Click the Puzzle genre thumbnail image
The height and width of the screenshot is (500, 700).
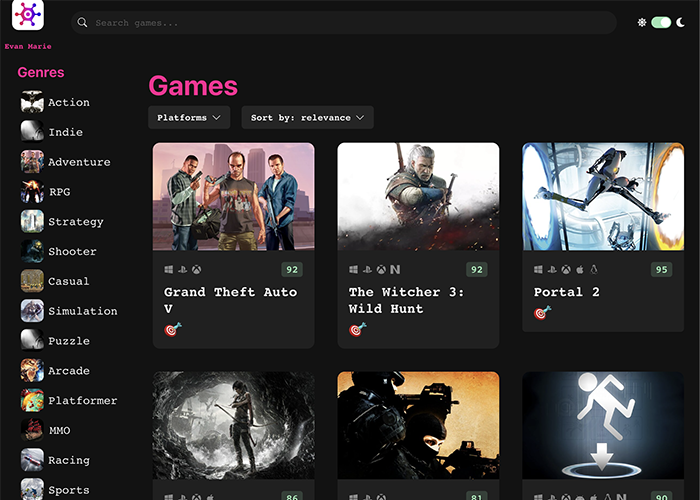point(32,341)
